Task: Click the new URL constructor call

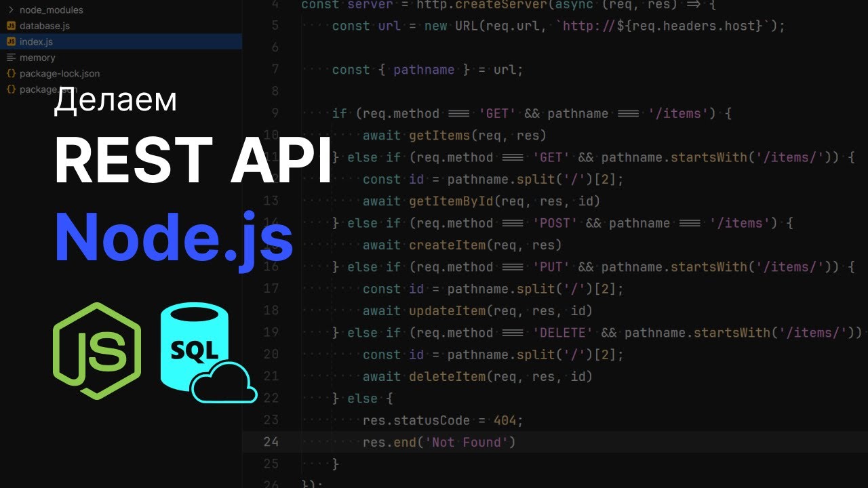Action: pos(452,26)
